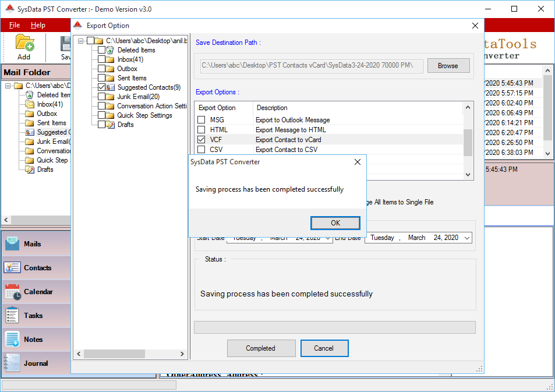Collapse the root PST node in export tree
This screenshot has height=392, width=555.
point(81,41)
